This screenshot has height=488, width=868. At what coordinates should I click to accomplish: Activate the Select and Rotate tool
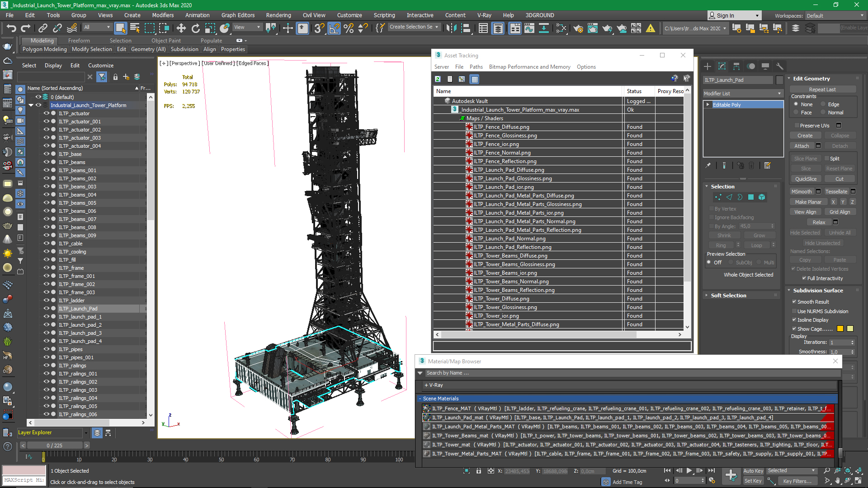tap(195, 28)
